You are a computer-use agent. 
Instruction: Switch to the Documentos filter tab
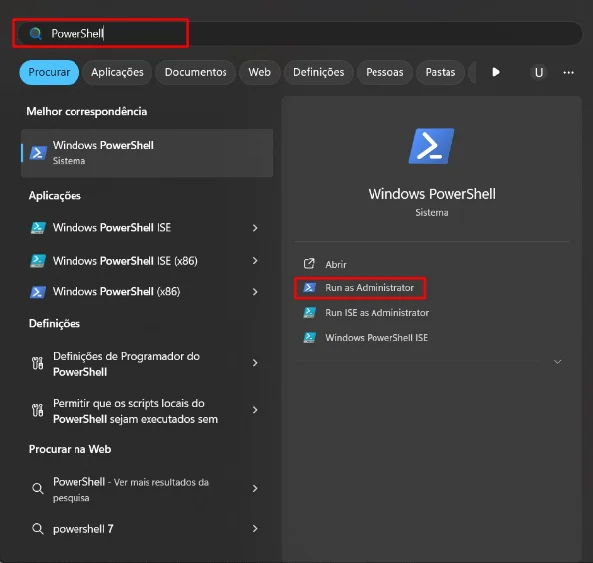pyautogui.click(x=196, y=72)
